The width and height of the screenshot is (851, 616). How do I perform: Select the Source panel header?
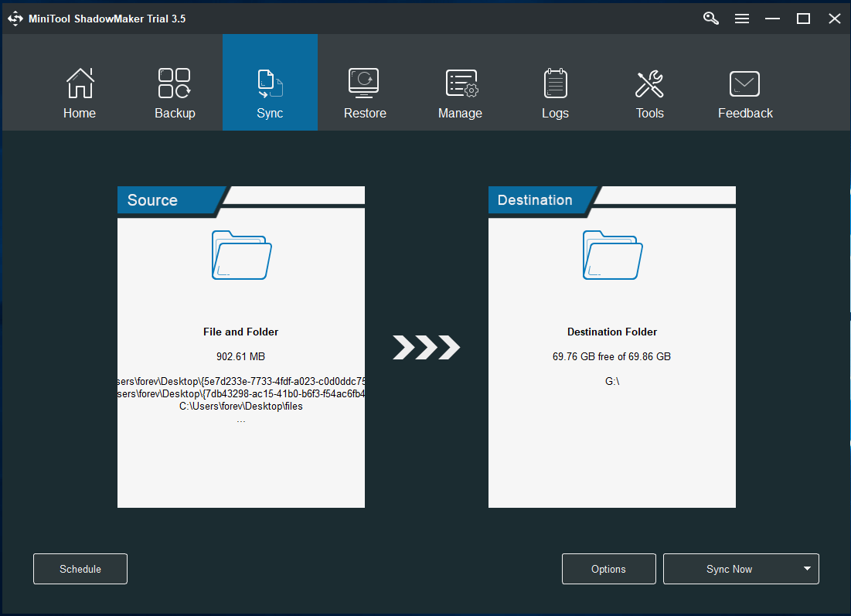[x=153, y=200]
